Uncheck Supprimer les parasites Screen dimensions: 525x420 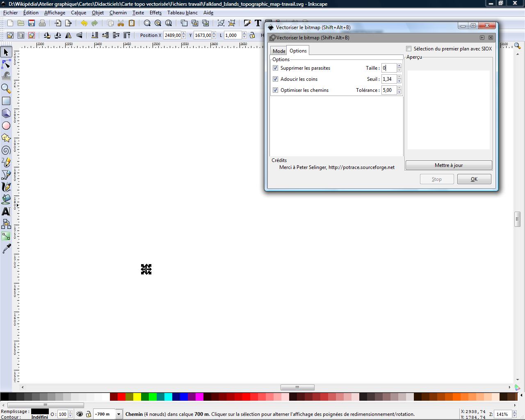pos(276,68)
